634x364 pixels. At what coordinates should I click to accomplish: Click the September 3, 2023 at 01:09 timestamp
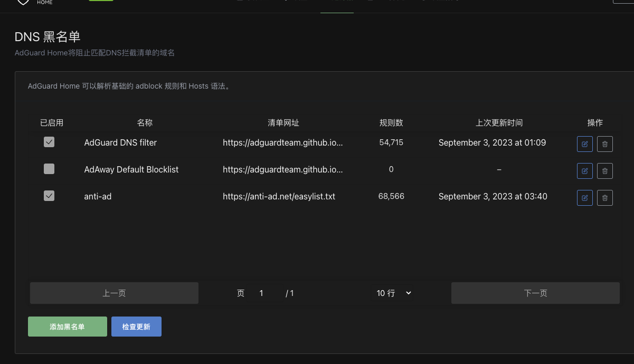click(x=492, y=142)
